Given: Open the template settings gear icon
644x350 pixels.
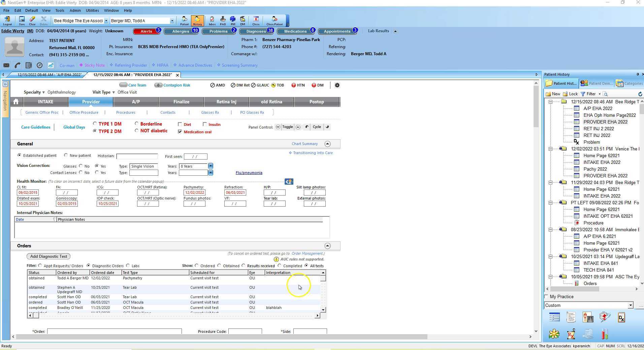Looking at the screenshot, I should click(x=337, y=85).
